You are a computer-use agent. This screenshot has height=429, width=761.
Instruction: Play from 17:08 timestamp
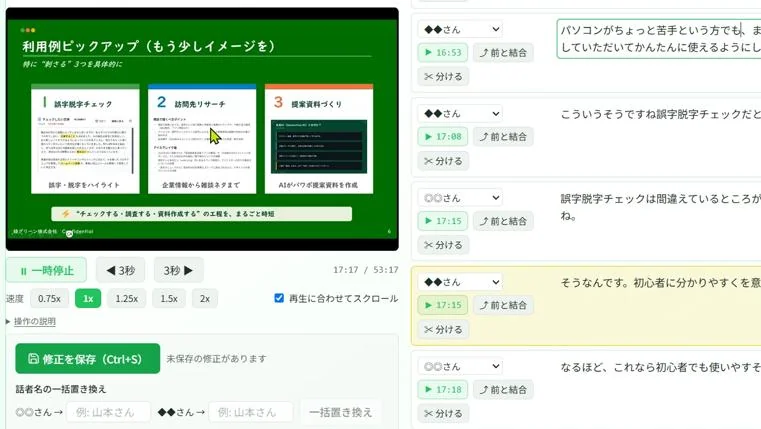click(443, 136)
